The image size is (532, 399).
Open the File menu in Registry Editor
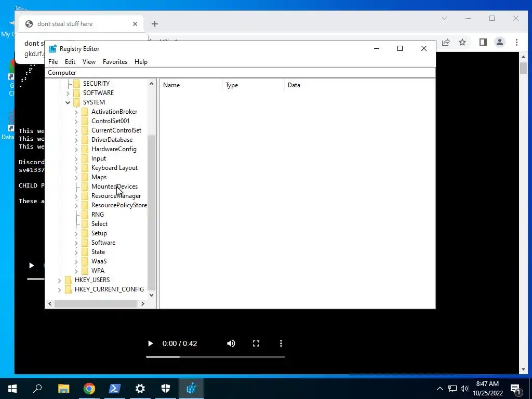pyautogui.click(x=53, y=62)
